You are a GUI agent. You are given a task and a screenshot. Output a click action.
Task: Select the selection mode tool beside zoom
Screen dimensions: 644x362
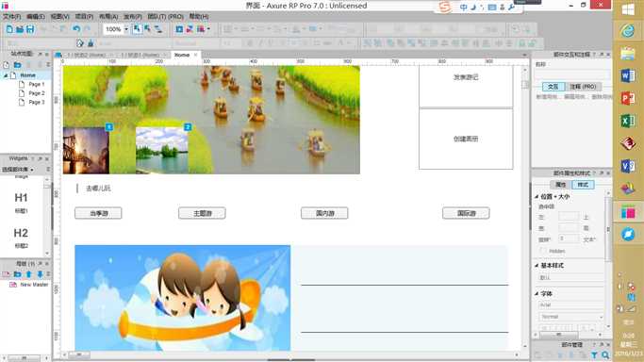point(137,29)
